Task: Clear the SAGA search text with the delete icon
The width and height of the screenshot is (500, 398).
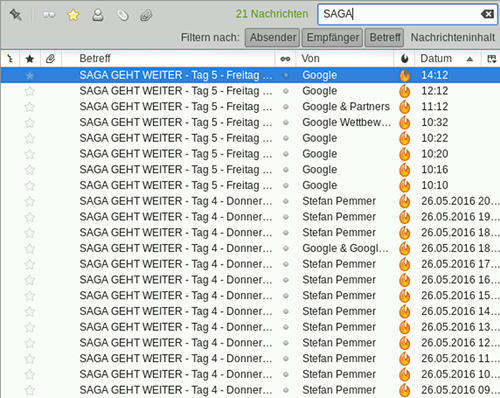Action: (487, 14)
